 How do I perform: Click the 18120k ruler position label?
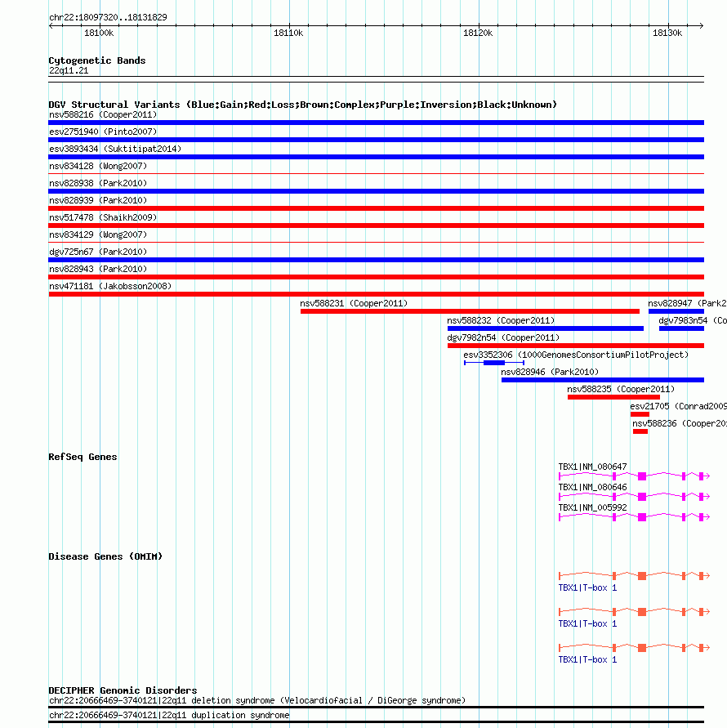(478, 33)
